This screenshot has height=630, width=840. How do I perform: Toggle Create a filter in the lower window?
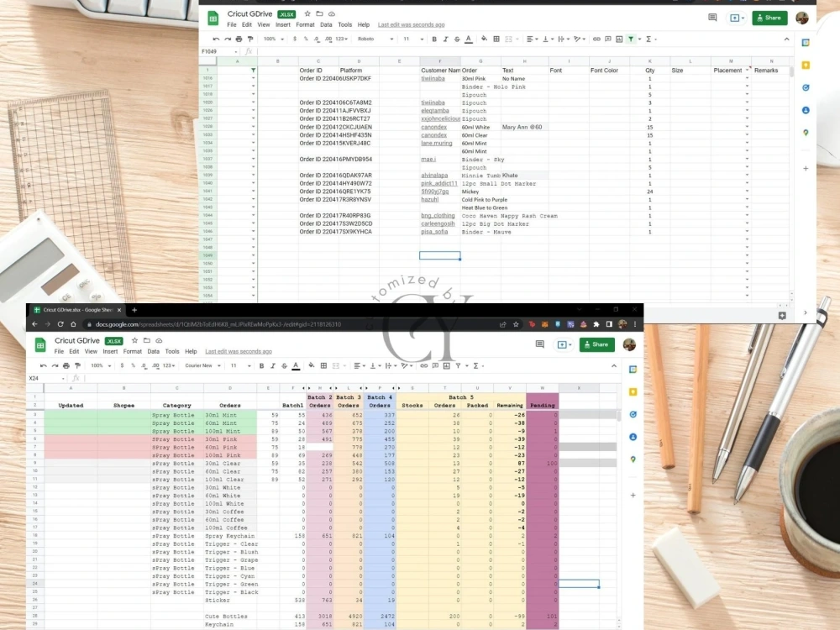tap(459, 366)
